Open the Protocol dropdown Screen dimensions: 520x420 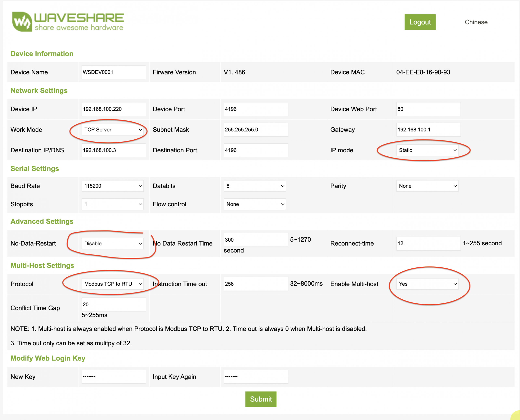[113, 284]
